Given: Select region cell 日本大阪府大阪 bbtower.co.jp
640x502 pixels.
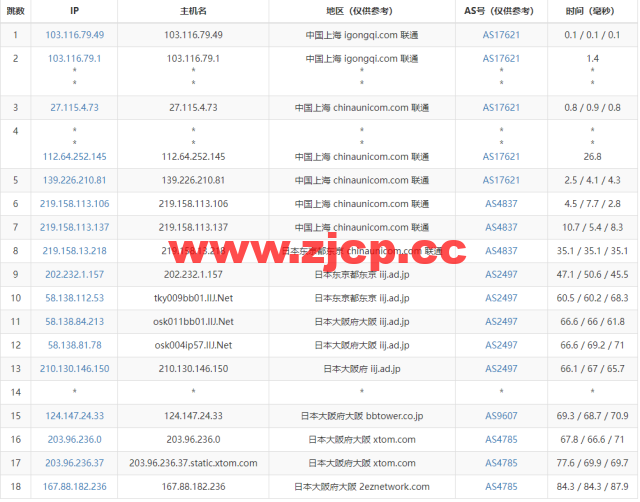Looking at the screenshot, I should [x=362, y=416].
